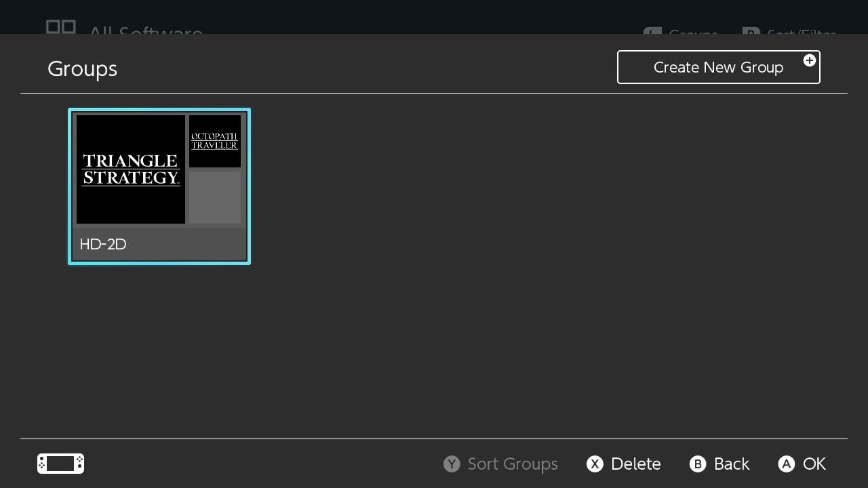
Task: Open the group via its HD-2D label
Action: click(103, 244)
